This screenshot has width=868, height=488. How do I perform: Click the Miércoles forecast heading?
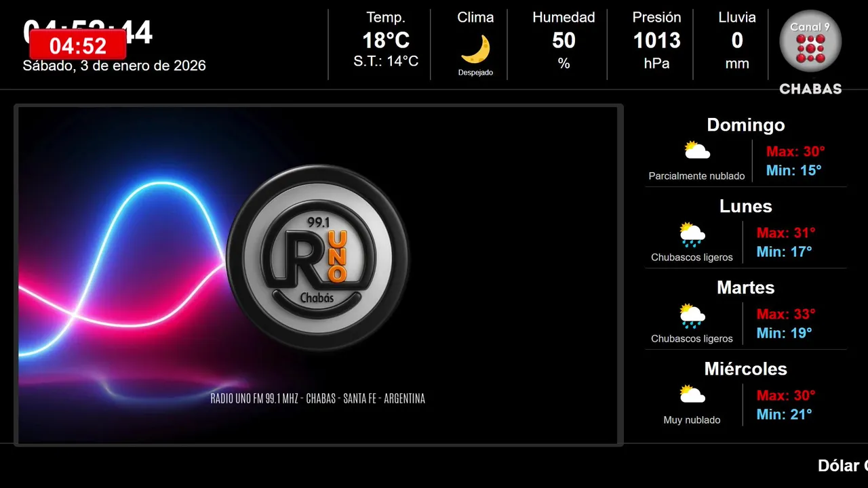click(x=746, y=369)
